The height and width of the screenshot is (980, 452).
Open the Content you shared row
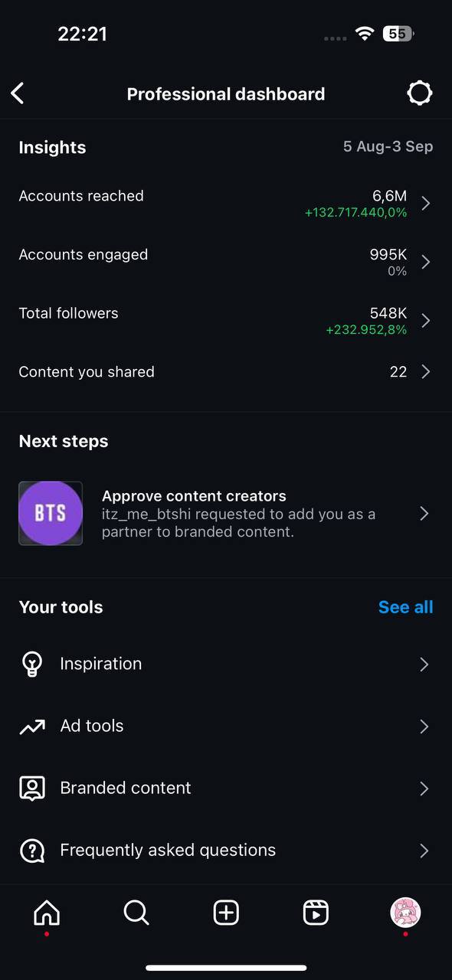(x=226, y=372)
